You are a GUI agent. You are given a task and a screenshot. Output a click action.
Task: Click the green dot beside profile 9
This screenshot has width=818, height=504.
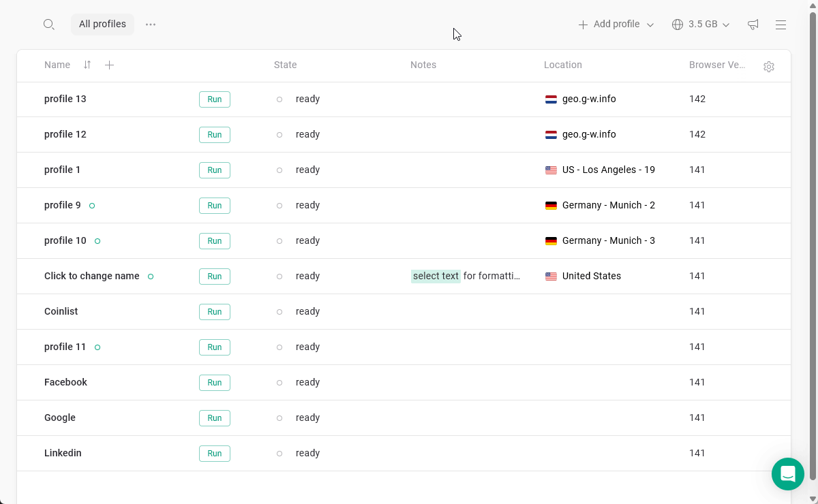coord(92,205)
